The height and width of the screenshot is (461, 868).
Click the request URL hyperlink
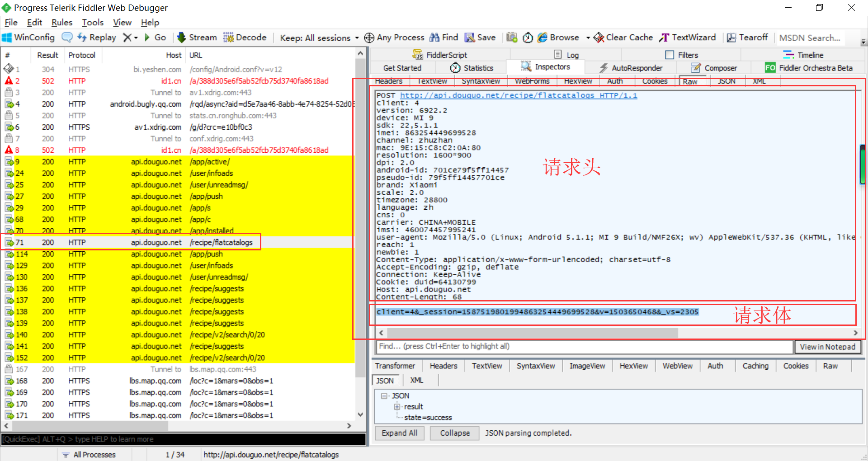519,95
